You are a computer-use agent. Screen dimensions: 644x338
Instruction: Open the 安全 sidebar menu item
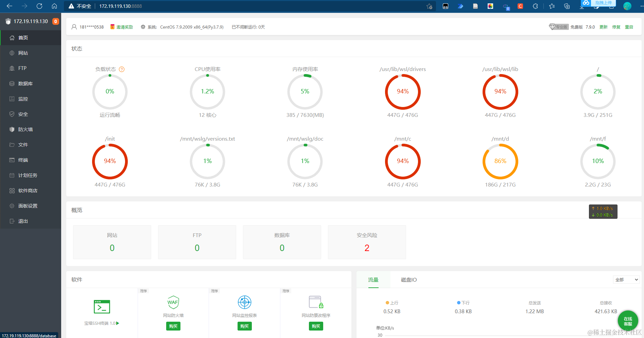coord(31,114)
